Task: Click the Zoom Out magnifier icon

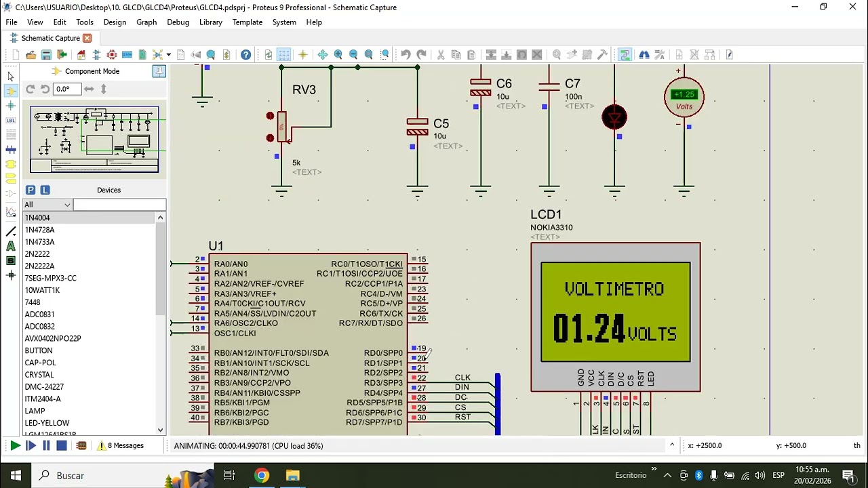Action: tap(353, 55)
